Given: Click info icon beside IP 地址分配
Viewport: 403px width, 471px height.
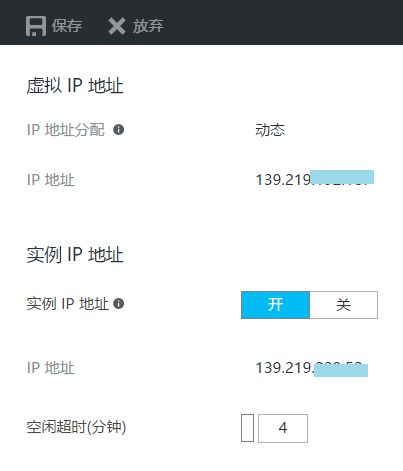Looking at the screenshot, I should point(119,129).
